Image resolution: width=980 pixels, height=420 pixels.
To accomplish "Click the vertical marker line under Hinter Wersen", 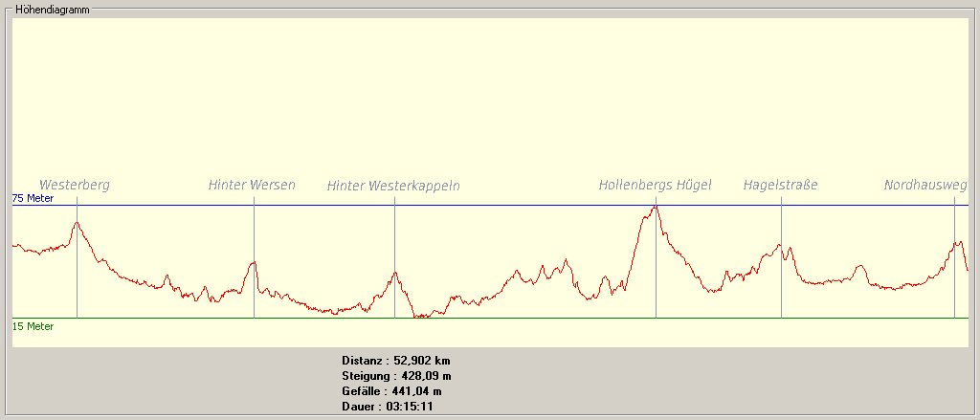I will click(254, 287).
